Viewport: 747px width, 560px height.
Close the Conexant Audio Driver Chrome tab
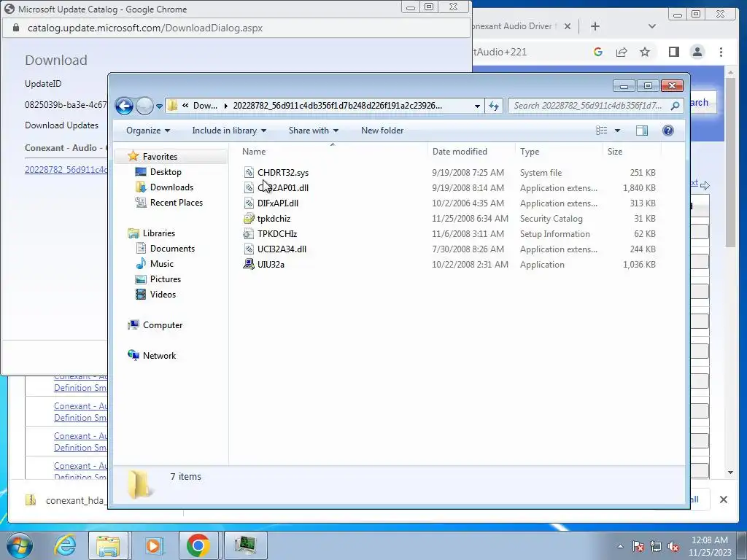[x=568, y=27]
